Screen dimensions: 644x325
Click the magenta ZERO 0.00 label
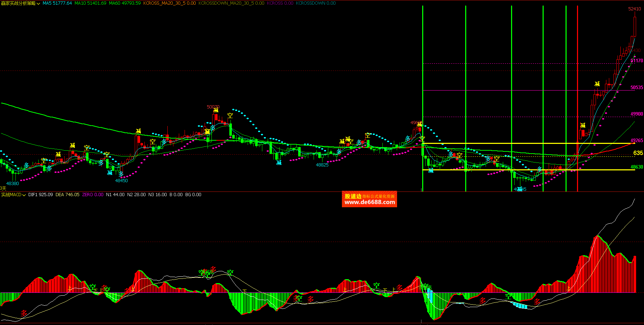[92, 195]
